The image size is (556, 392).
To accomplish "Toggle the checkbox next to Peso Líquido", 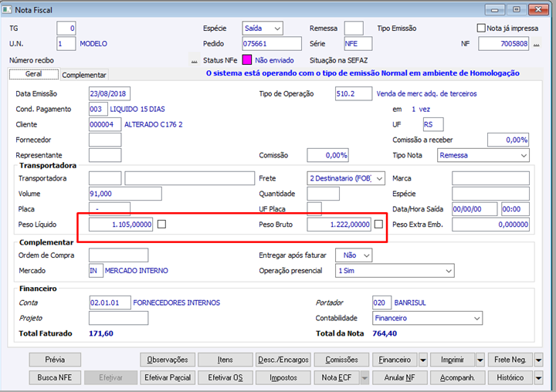I will [x=161, y=224].
